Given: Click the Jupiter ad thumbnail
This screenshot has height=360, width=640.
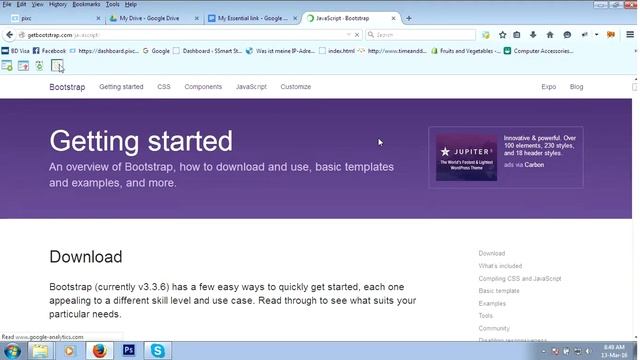Looking at the screenshot, I should tap(466, 158).
